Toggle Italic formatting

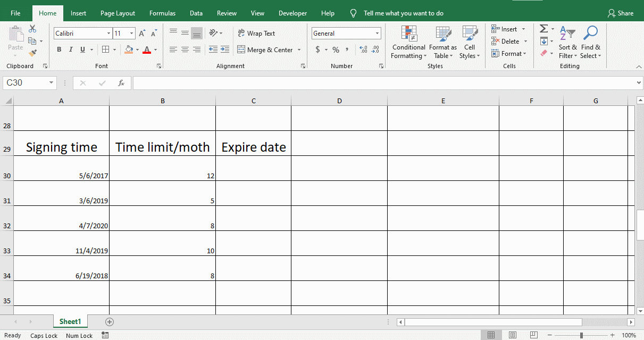tap(71, 49)
